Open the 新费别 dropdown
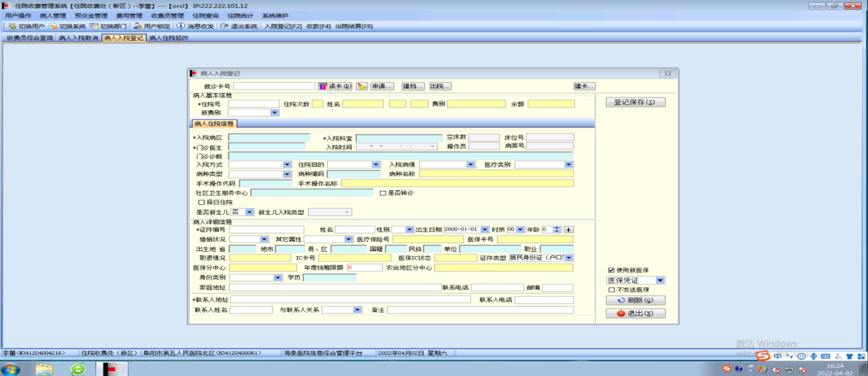 274,113
